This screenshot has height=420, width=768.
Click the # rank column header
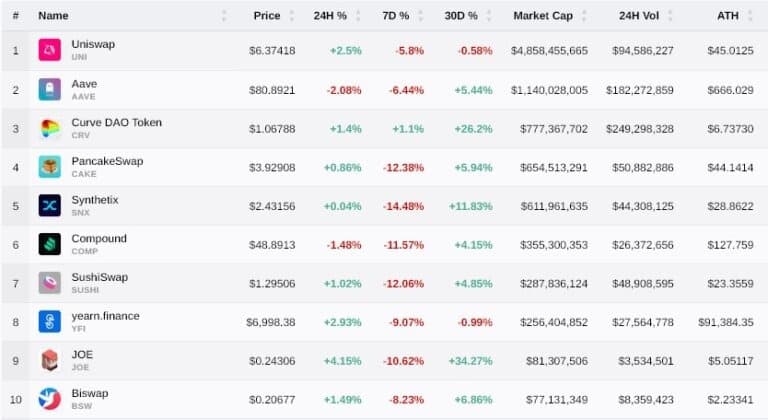16,16
